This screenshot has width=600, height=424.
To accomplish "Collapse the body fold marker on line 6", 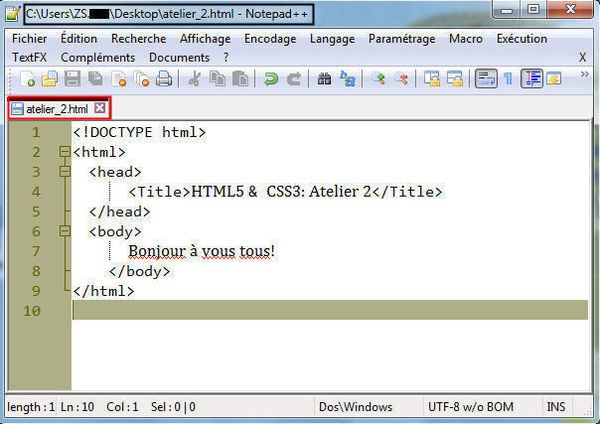I will coord(65,231).
